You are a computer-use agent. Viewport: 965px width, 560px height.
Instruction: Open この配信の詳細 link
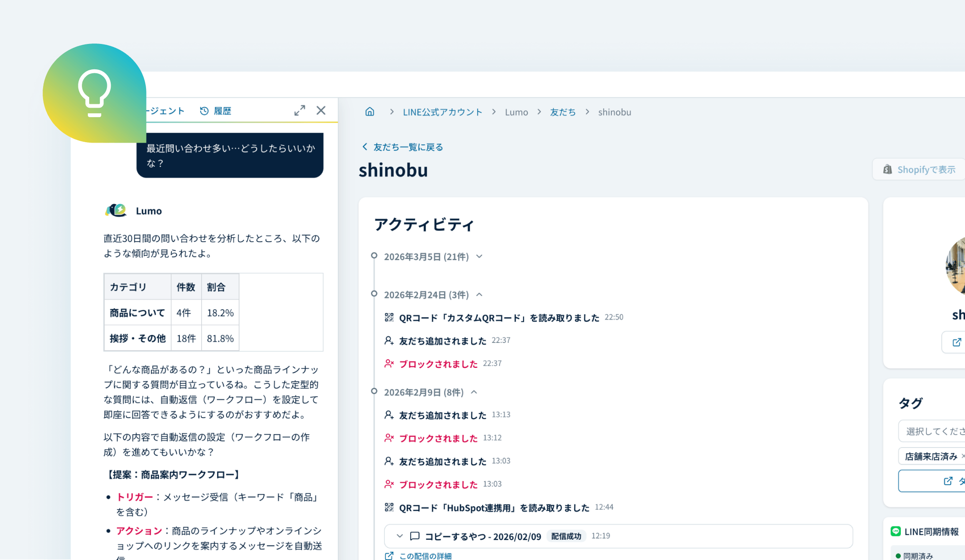pos(425,556)
